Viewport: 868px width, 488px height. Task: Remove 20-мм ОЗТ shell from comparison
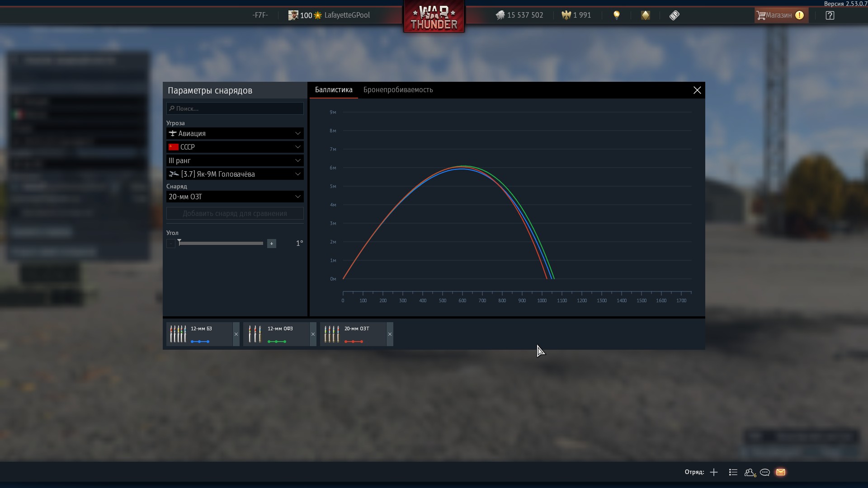click(390, 334)
